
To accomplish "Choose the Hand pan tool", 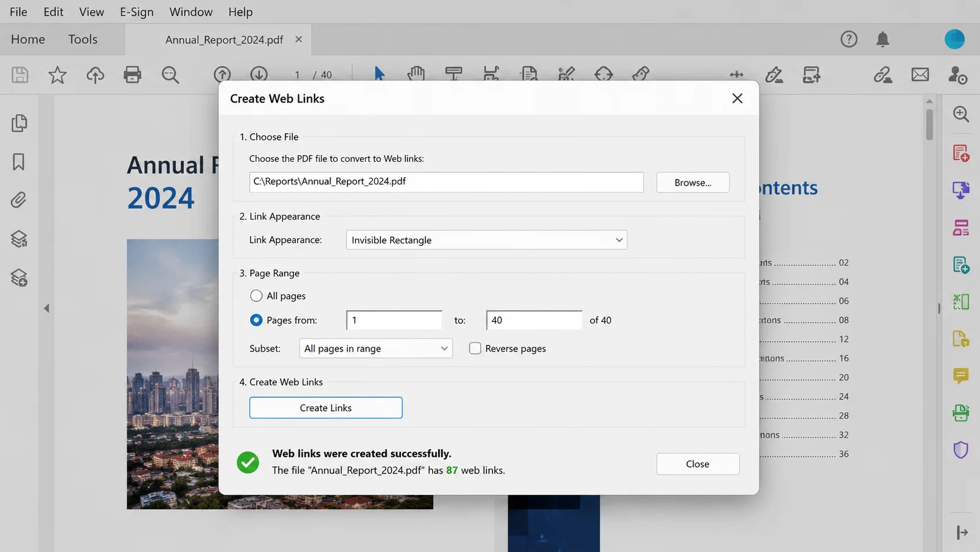I will click(416, 74).
